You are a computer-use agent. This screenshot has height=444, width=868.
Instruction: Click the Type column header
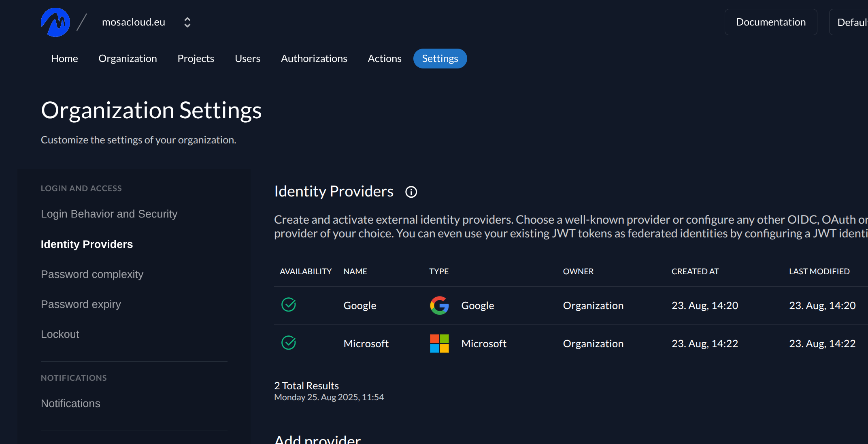pyautogui.click(x=439, y=271)
